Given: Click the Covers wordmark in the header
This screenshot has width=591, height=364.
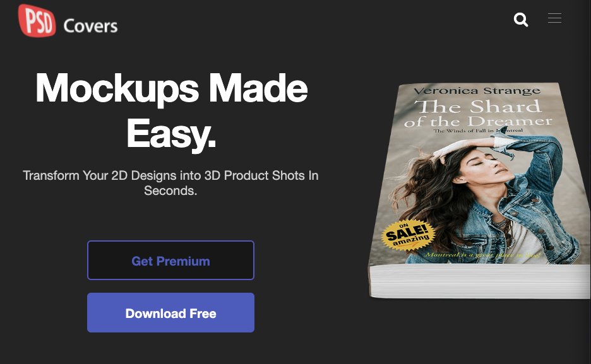Looking at the screenshot, I should (90, 26).
